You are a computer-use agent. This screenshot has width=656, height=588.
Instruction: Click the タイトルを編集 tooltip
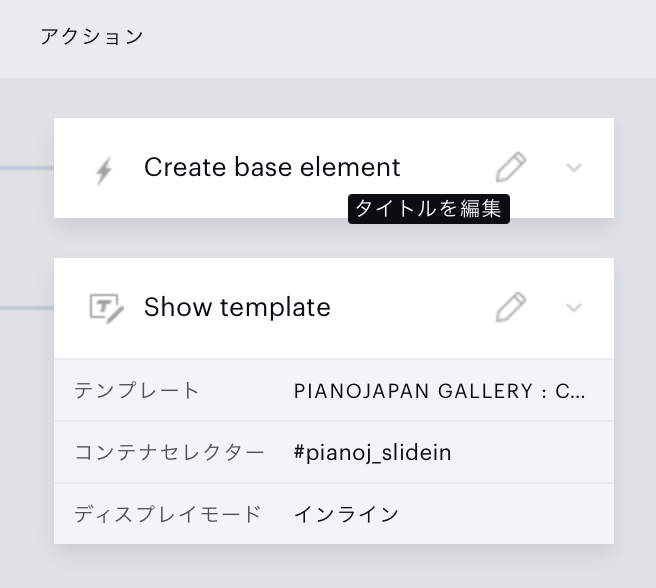[429, 209]
